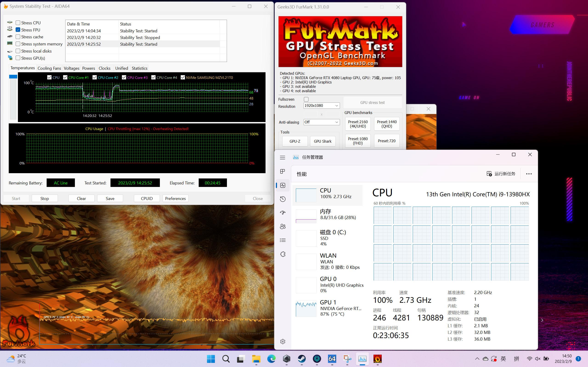Click Stop button in AIDA64
The height and width of the screenshot is (367, 588).
[x=45, y=198]
